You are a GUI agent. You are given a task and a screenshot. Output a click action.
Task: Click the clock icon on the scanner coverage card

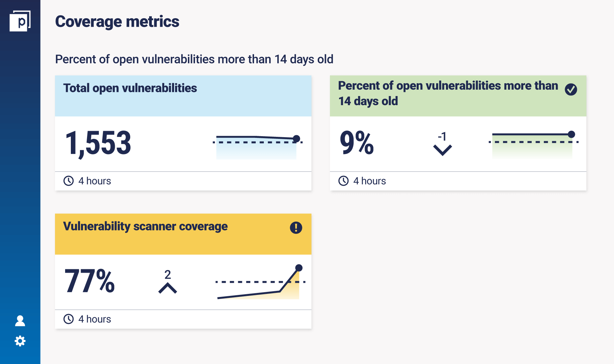coord(69,319)
